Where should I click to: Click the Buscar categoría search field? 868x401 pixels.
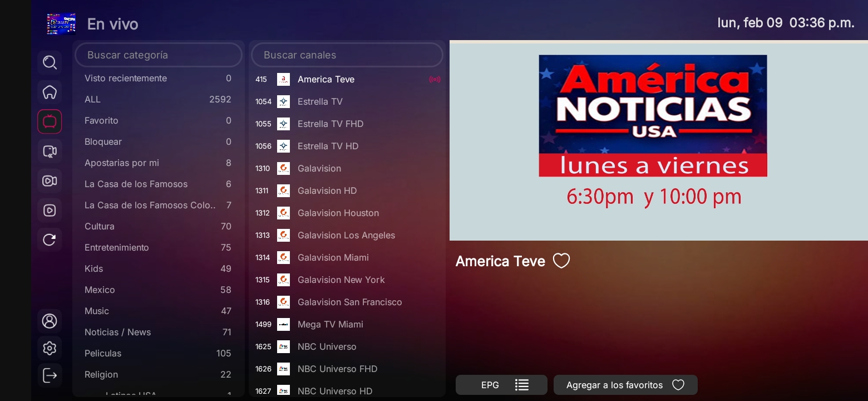point(159,55)
